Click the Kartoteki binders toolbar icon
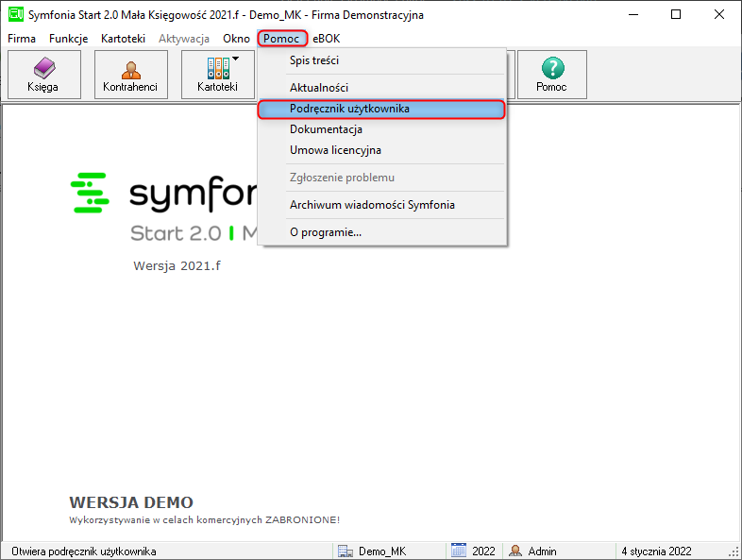This screenshot has width=742, height=560. [x=218, y=68]
